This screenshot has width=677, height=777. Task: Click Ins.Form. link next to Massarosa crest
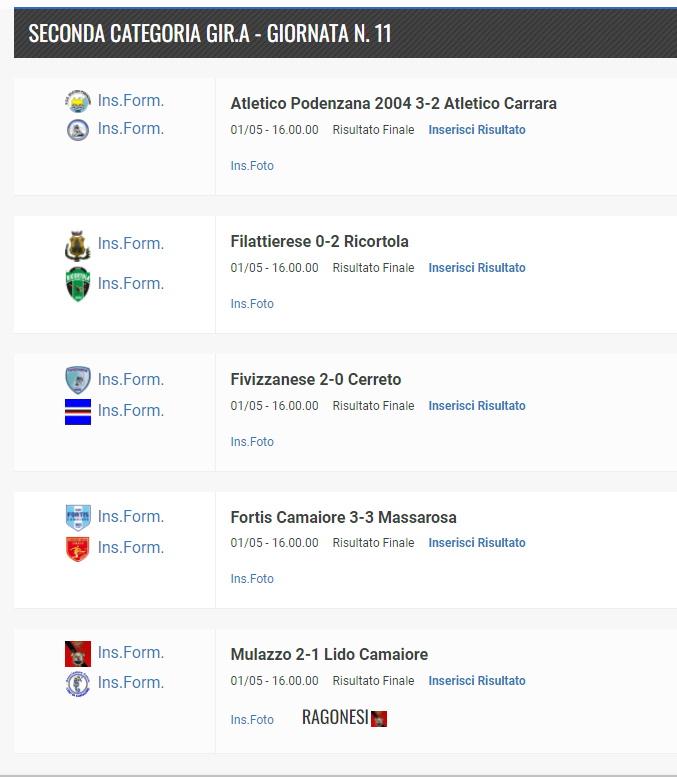[131, 547]
